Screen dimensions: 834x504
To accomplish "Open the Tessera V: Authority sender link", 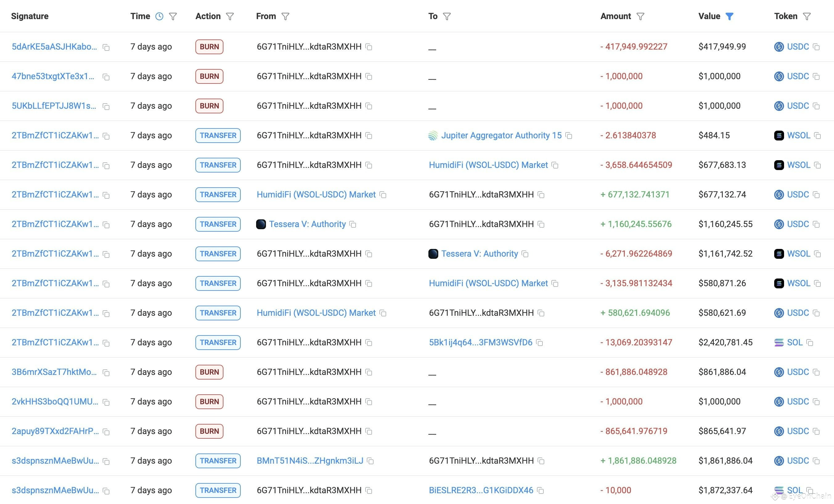I will 307,224.
